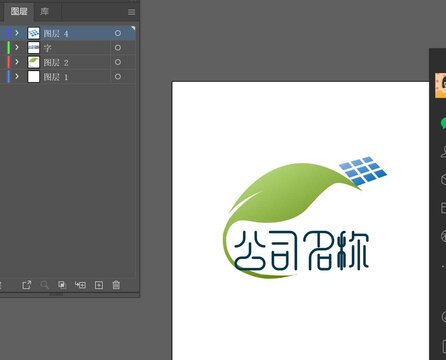Click 图层 2 leaf thumbnail
Viewport: 446px width, 360px height.
(33, 62)
